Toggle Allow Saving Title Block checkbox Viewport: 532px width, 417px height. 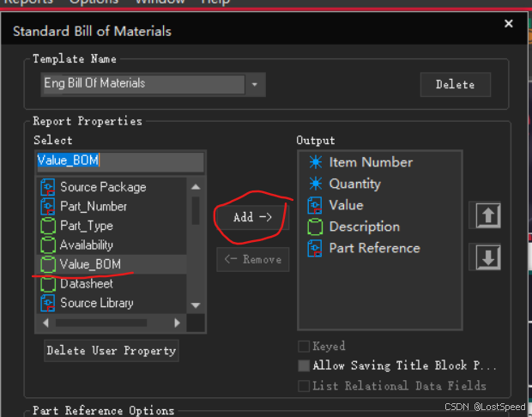[x=303, y=366]
